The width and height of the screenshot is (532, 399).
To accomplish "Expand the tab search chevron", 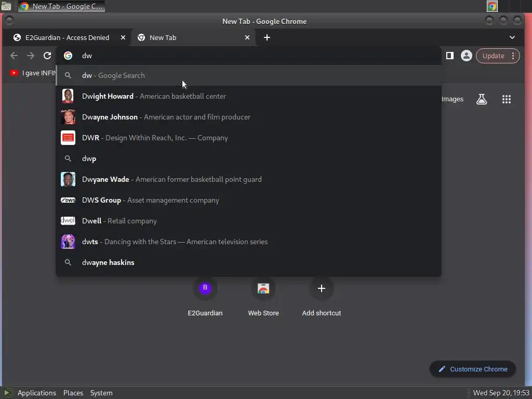I will tap(512, 37).
